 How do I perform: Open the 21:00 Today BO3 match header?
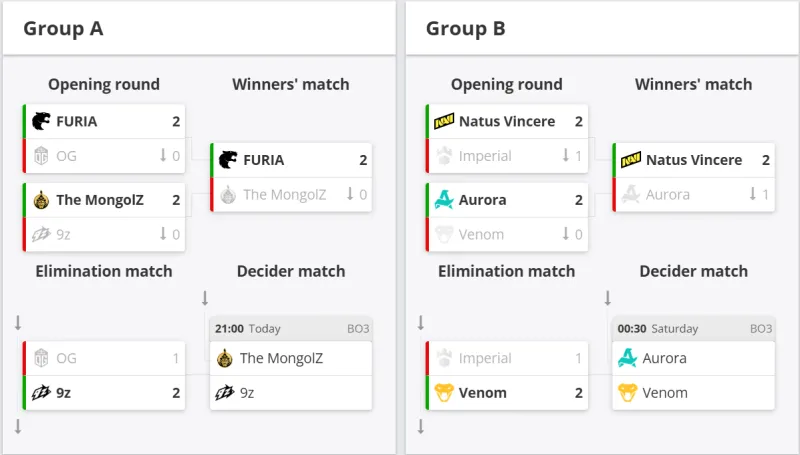coord(291,329)
